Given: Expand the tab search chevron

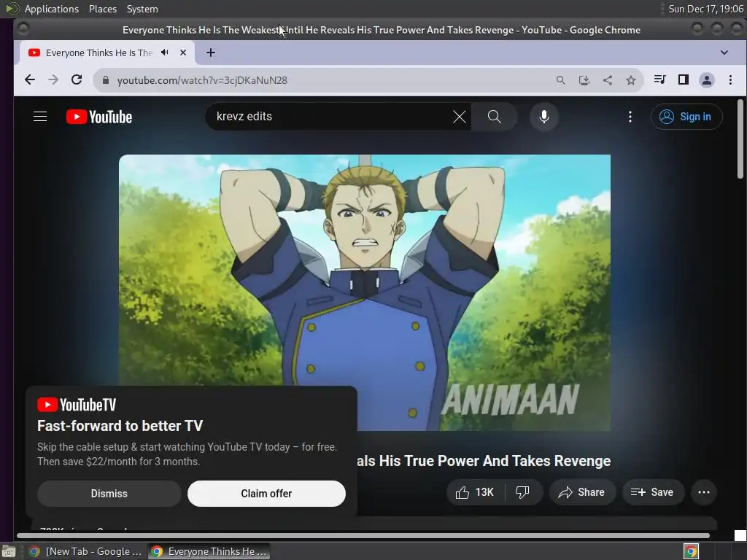Looking at the screenshot, I should tap(724, 52).
